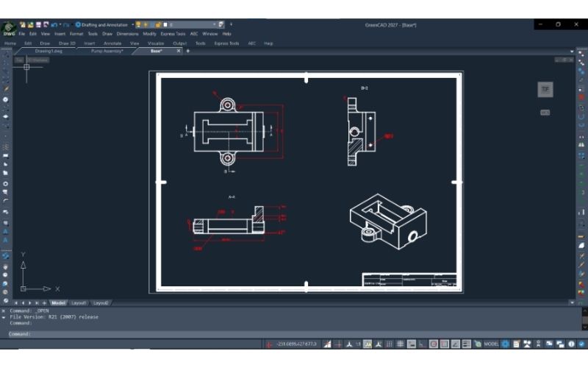588x368 pixels.
Task: Close the command window with its X
Action: (4, 311)
